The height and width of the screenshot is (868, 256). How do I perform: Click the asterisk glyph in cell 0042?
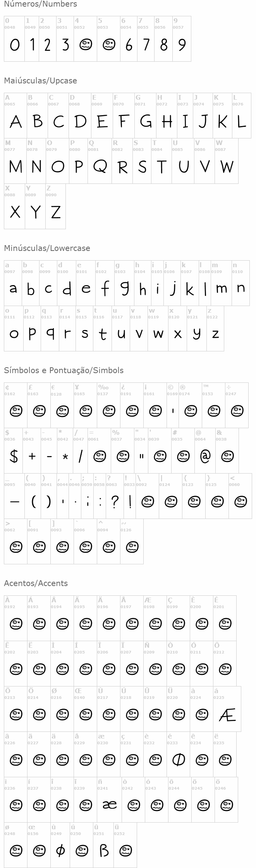pyautogui.click(x=65, y=456)
